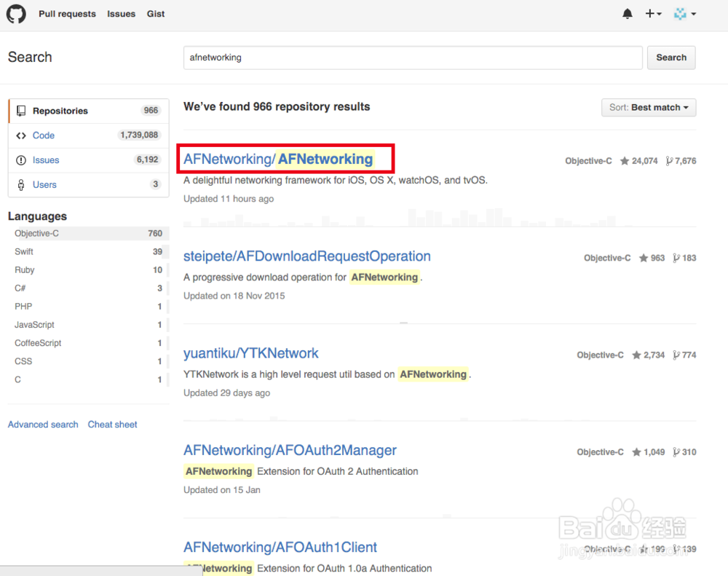Click the Repositories book icon

click(21, 111)
